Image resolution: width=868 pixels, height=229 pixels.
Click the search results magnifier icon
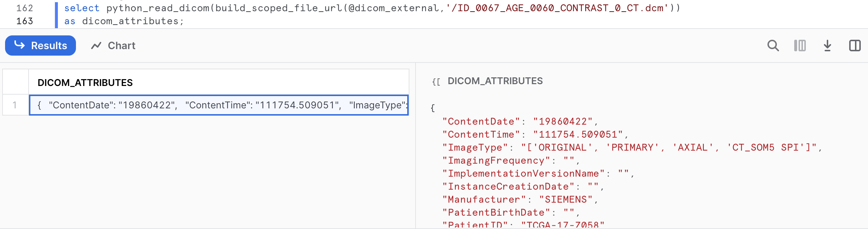click(x=773, y=46)
